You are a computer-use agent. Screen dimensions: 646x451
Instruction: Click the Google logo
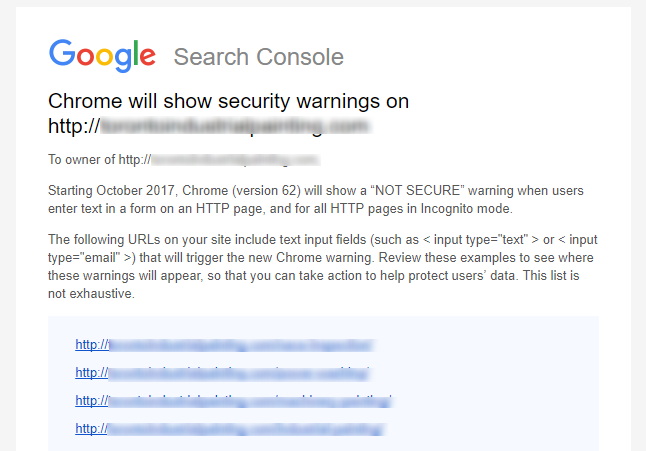point(102,56)
